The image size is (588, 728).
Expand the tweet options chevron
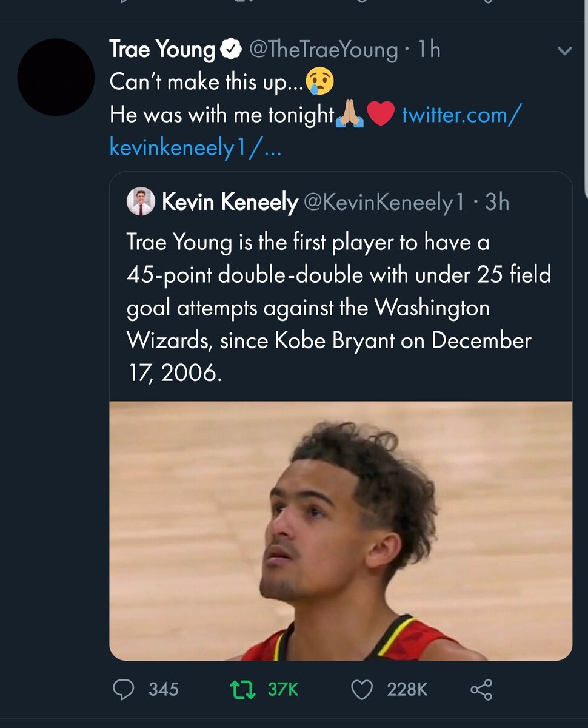(x=564, y=52)
